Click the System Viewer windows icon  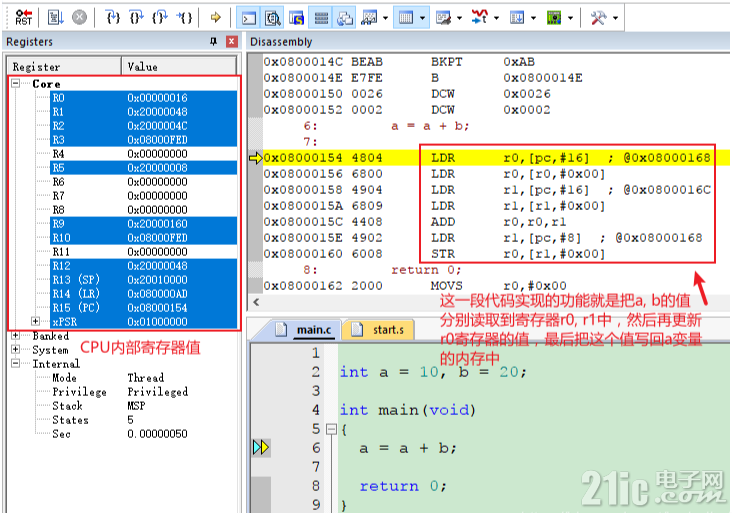click(554, 18)
